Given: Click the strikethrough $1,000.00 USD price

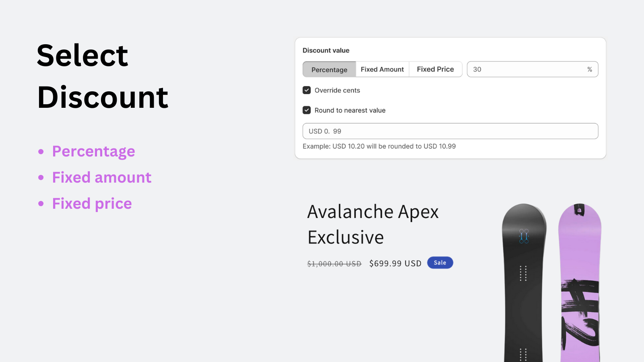Looking at the screenshot, I should 333,263.
